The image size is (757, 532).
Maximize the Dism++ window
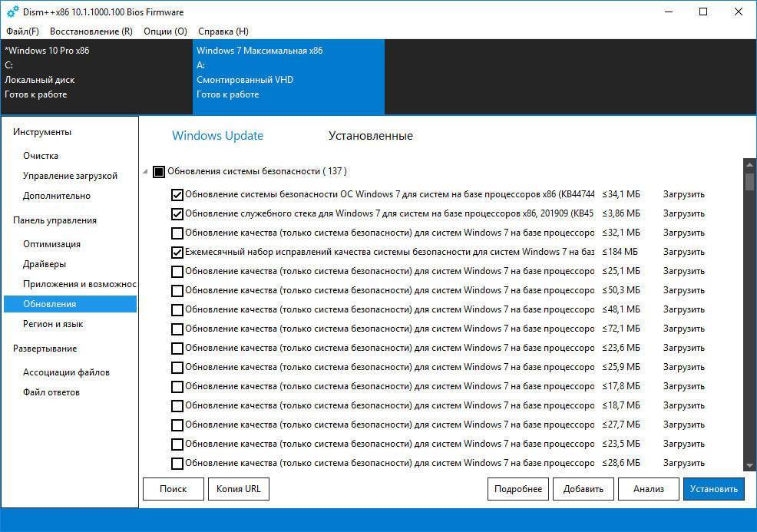(x=703, y=12)
